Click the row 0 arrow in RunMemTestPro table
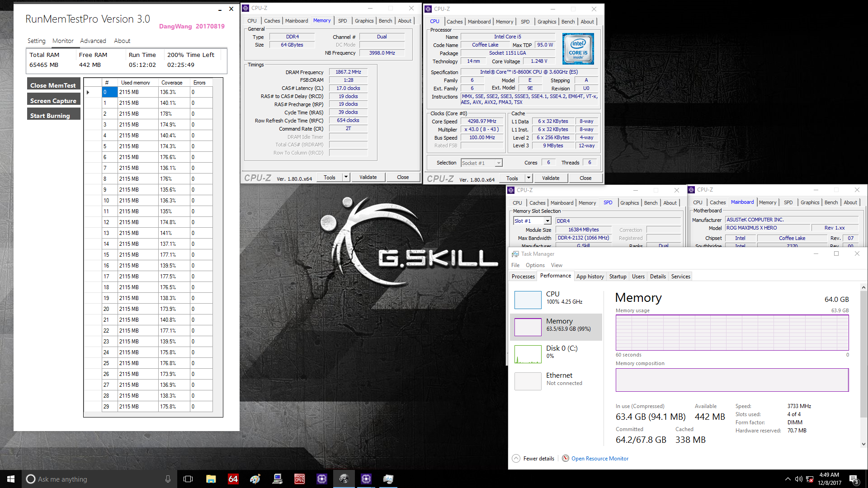The image size is (868, 488). [88, 92]
